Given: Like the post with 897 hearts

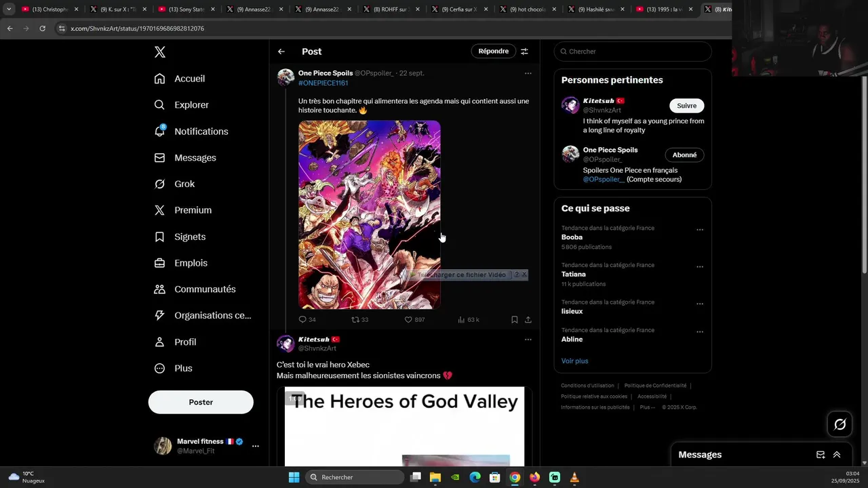Looking at the screenshot, I should 408,319.
